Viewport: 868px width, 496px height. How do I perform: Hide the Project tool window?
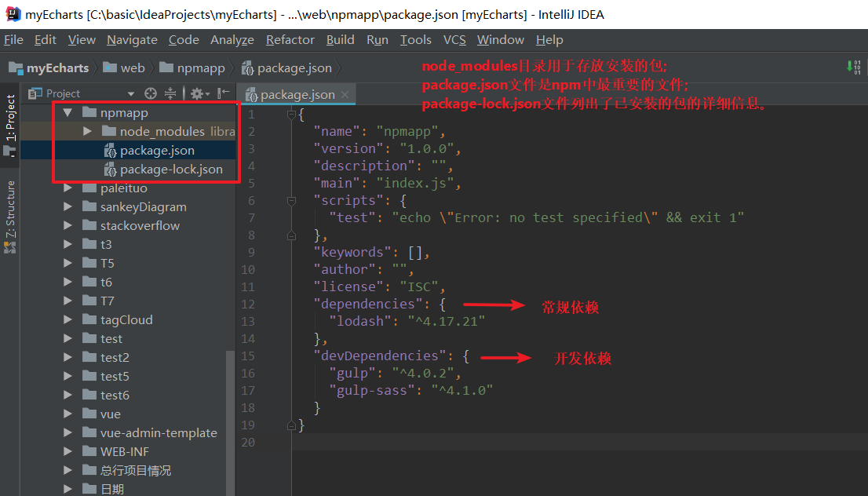pos(223,93)
